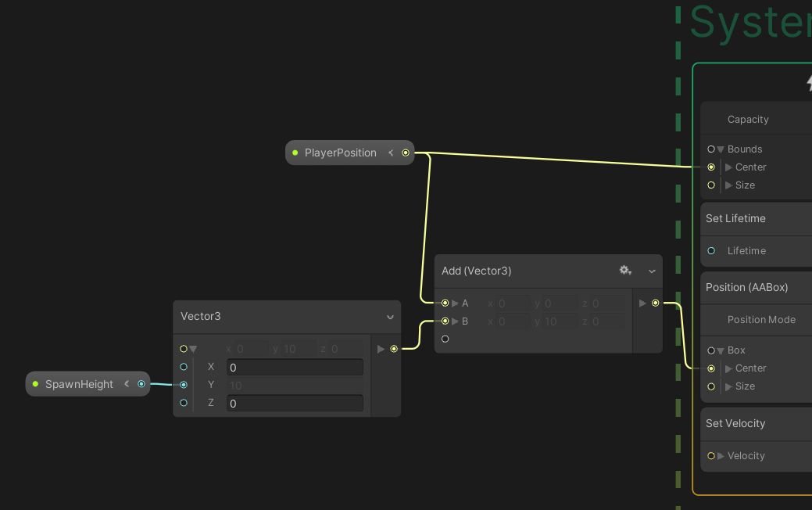Click Bounds input port

(x=711, y=149)
